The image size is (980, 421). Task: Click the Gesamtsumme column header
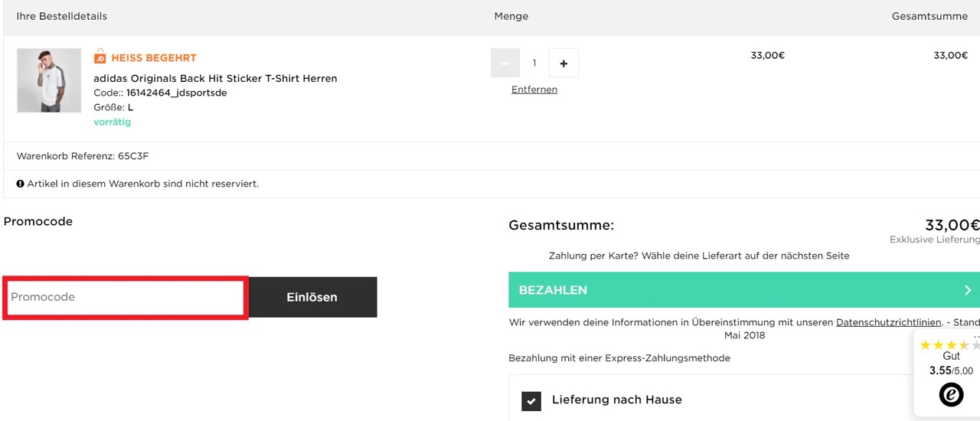click(929, 16)
